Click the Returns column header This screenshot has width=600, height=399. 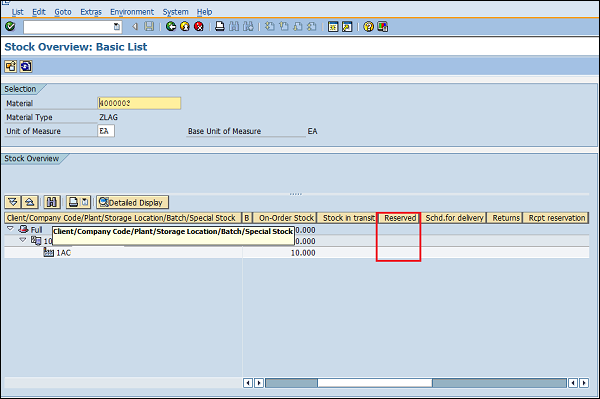505,218
